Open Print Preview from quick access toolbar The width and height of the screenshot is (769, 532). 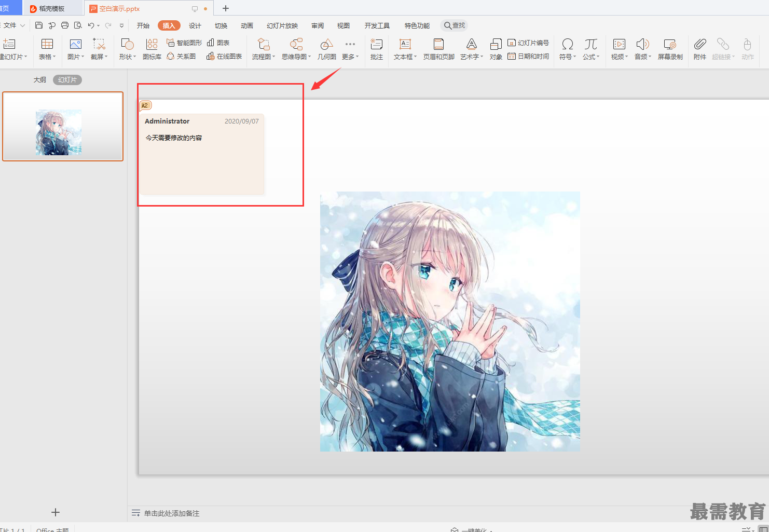(78, 25)
